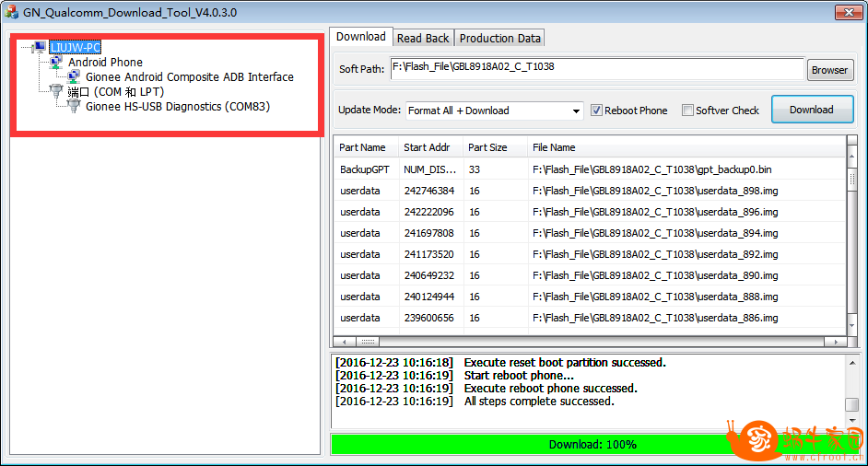Click the log panel scrollbar thumb
Viewport: 868px width, 466px height.
(x=852, y=404)
